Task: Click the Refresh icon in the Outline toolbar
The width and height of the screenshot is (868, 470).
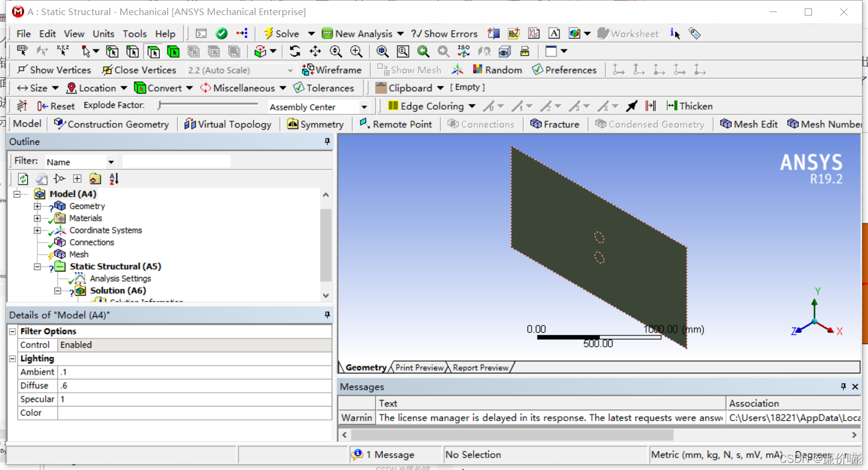Action: (23, 179)
